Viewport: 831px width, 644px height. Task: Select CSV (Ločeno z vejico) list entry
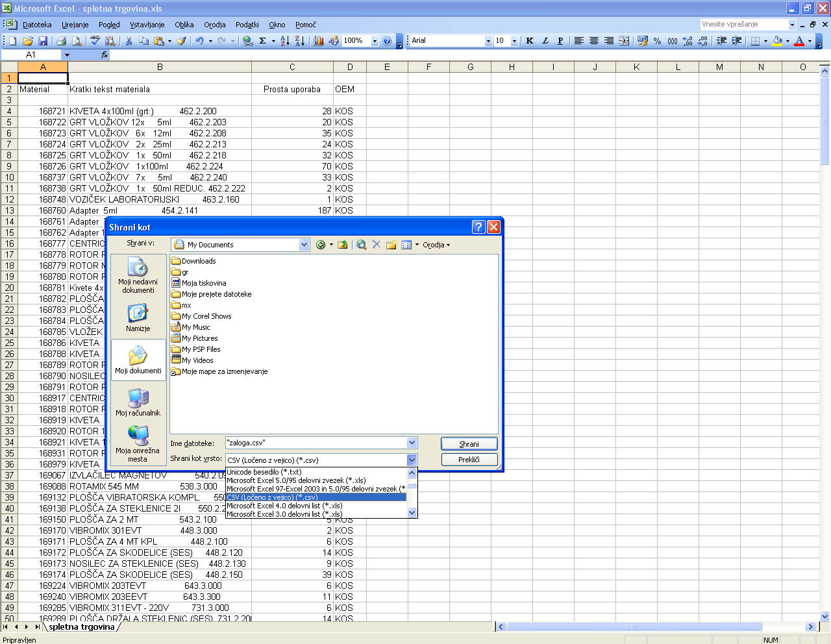click(316, 497)
